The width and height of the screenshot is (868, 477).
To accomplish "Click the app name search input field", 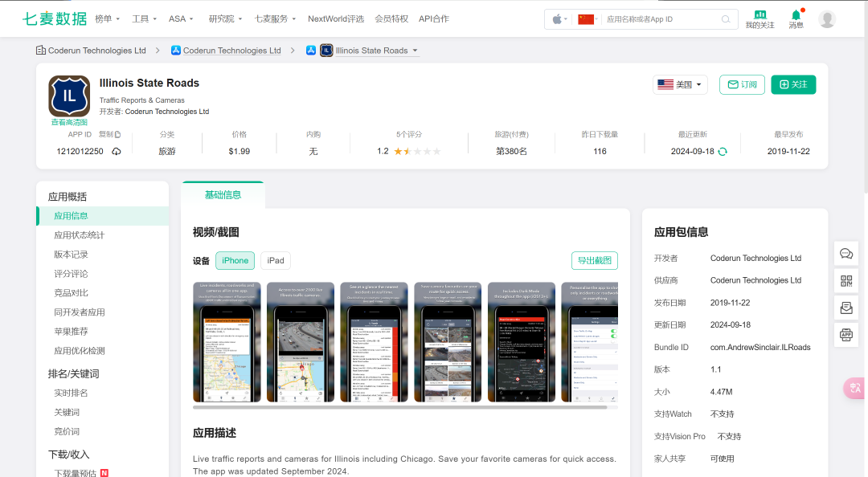I will 661,19.
